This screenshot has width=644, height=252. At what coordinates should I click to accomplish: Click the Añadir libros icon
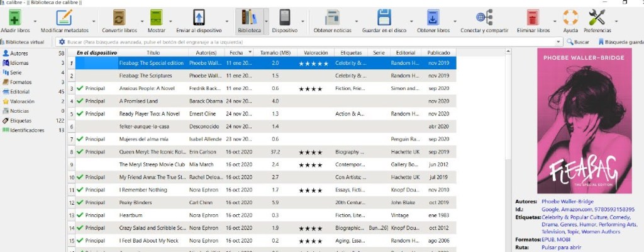(14, 18)
